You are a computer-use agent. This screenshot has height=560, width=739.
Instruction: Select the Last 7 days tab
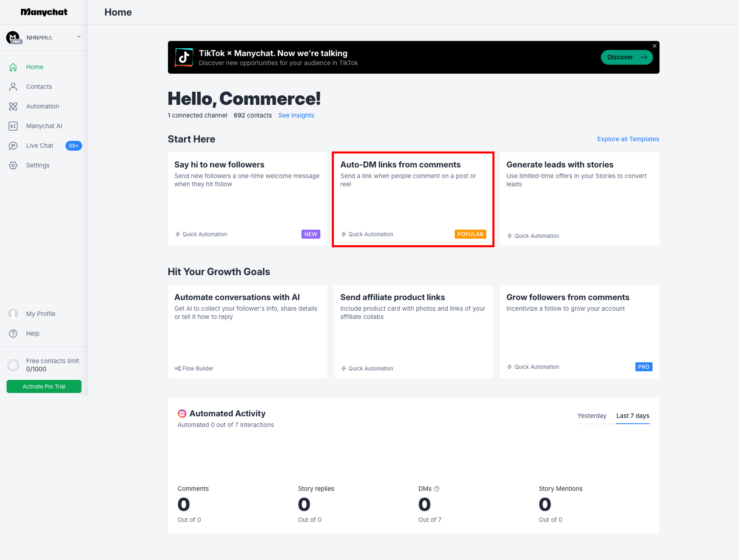632,416
